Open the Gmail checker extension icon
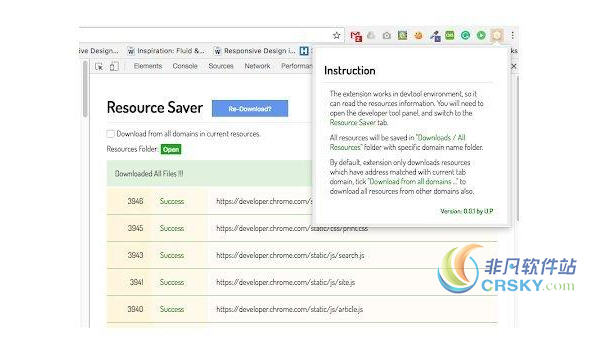This screenshot has height=361, width=592. tap(356, 36)
